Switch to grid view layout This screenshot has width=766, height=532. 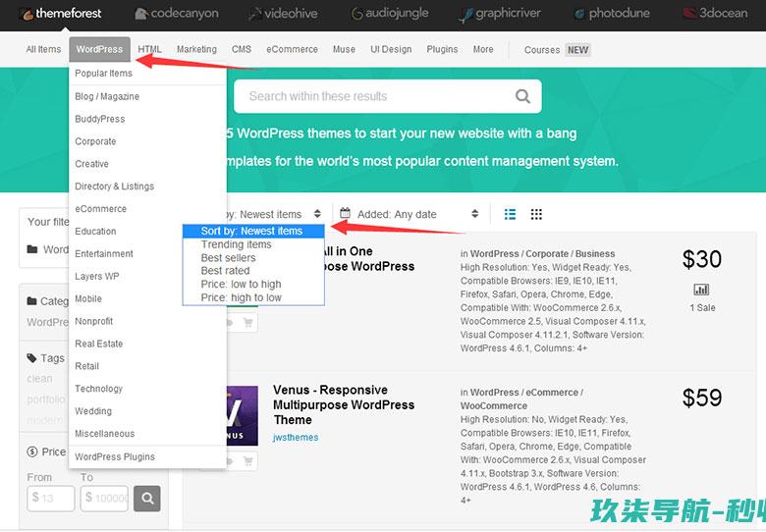pos(536,214)
